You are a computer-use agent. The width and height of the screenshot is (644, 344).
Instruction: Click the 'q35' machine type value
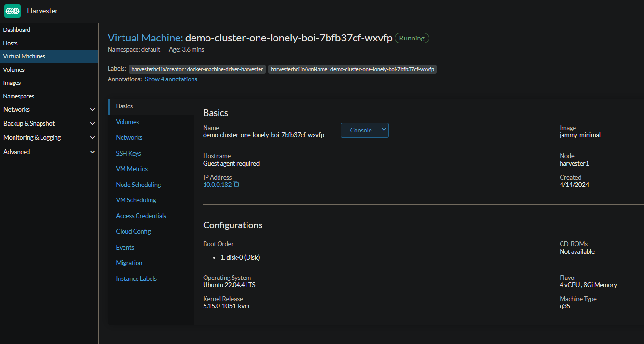[565, 306]
